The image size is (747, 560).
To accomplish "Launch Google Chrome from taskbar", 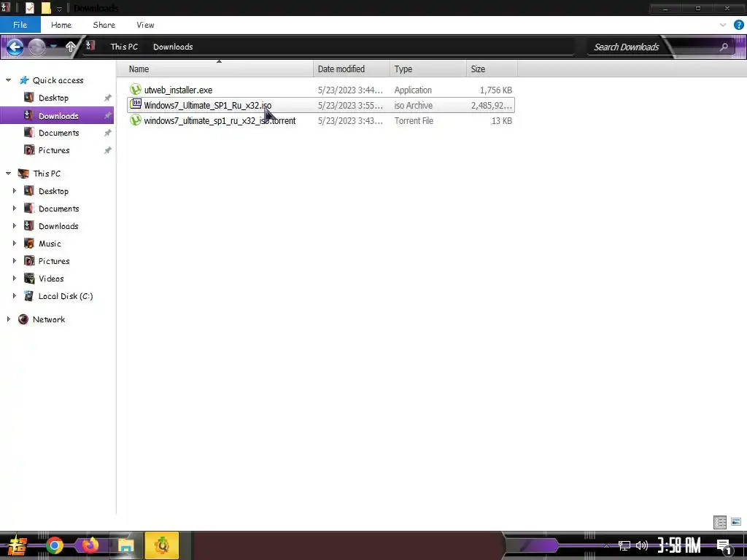I will pyautogui.click(x=54, y=545).
